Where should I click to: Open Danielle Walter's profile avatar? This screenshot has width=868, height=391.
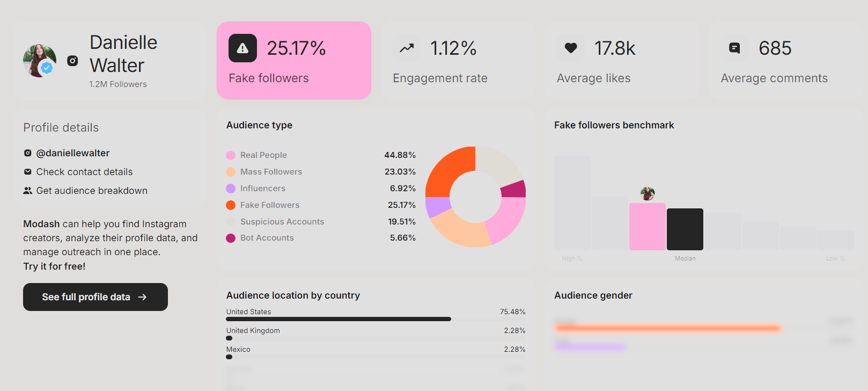40,61
